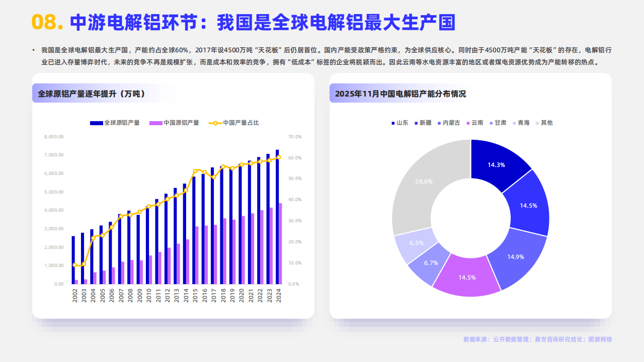Click the yellow 中国产量占比 line legend marker
Viewport: 644px width, 362px height.
click(x=215, y=122)
